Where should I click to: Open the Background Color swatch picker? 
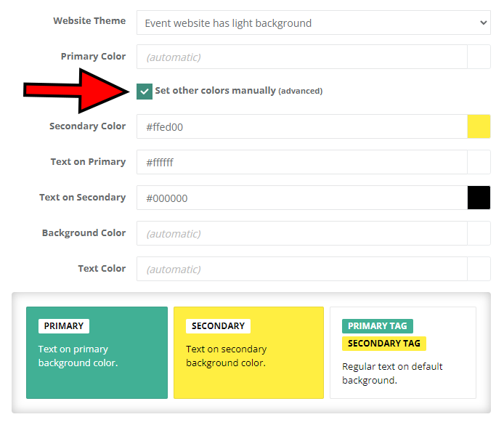(x=479, y=233)
